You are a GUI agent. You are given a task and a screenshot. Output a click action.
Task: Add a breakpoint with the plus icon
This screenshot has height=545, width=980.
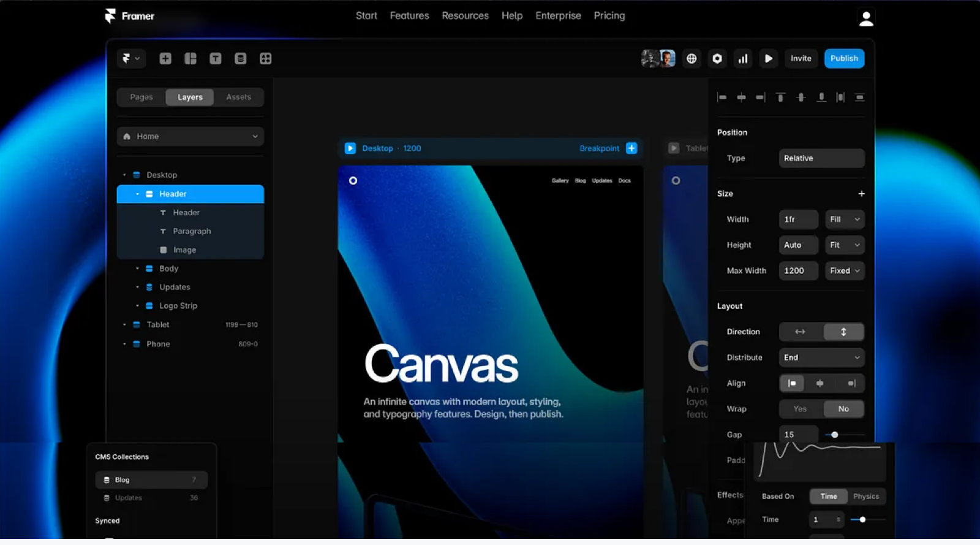click(631, 148)
